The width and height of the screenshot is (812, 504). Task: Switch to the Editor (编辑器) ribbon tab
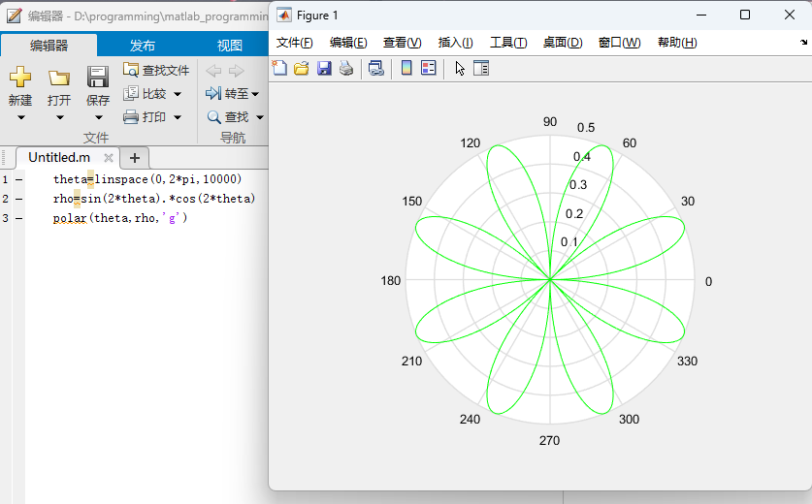tap(49, 46)
